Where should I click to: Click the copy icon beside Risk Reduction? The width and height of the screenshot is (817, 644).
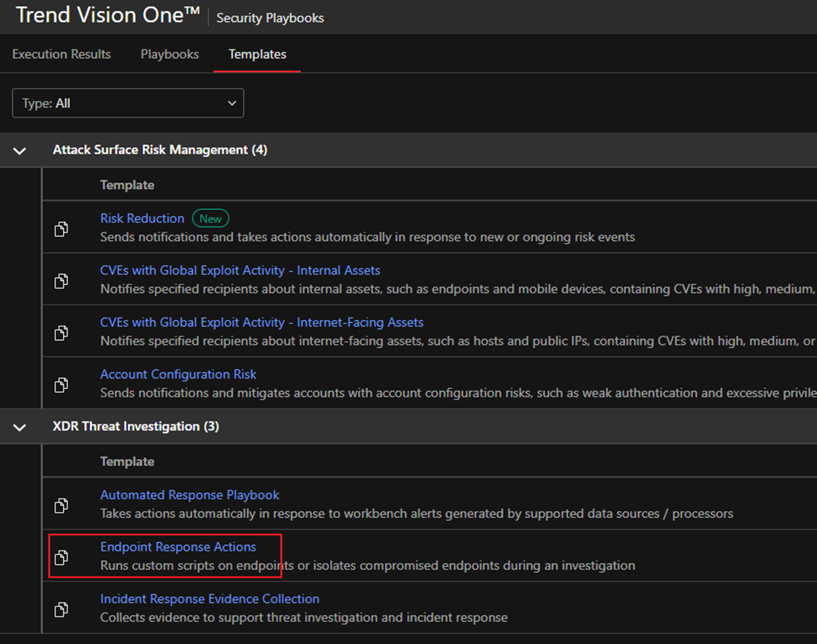click(x=61, y=229)
